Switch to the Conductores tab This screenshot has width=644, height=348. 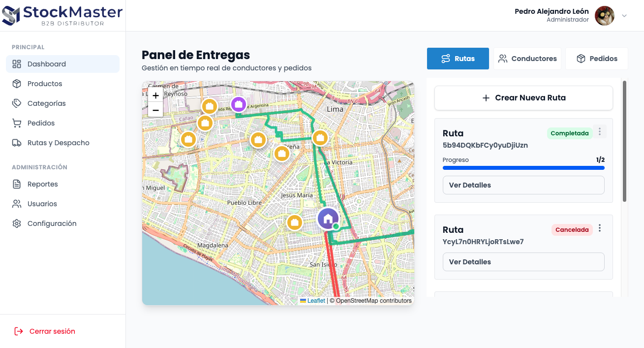[x=527, y=58]
